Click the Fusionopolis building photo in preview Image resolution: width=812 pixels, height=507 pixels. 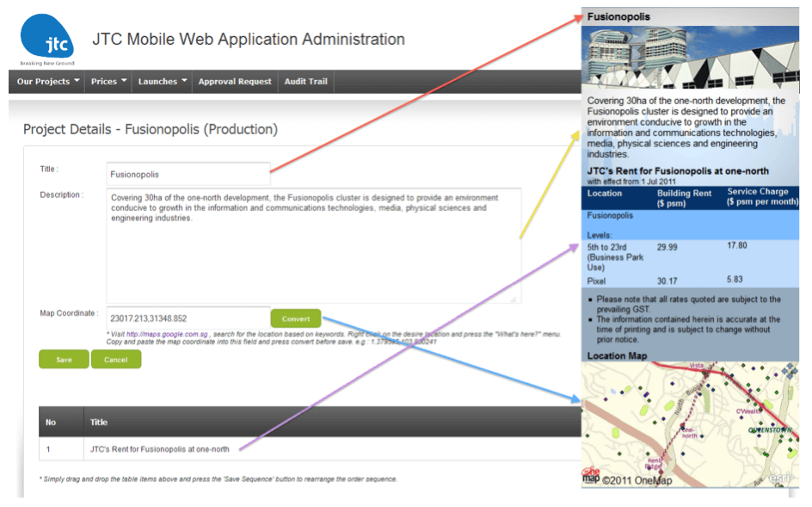pos(690,57)
